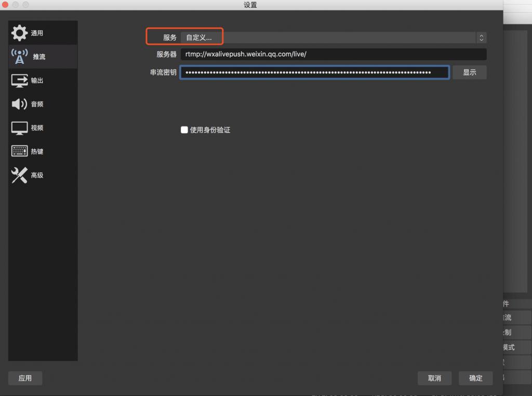Open the 输出 output monitor icon
Screen dimensions: 532x396
pyautogui.click(x=19, y=81)
